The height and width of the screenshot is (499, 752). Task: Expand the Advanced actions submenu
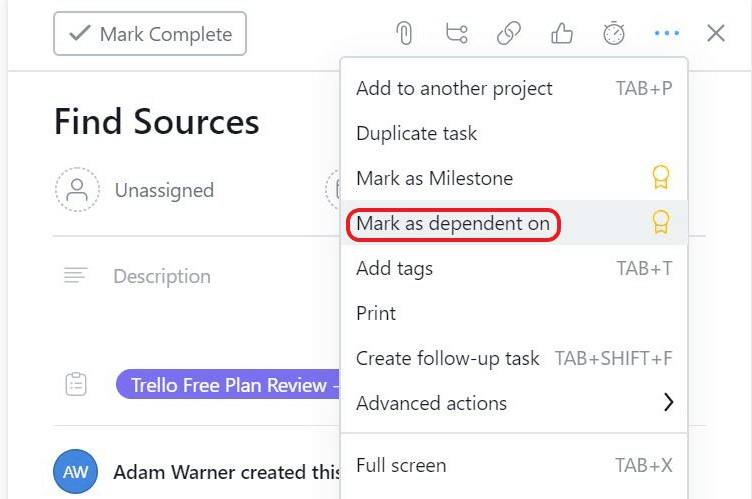click(514, 403)
